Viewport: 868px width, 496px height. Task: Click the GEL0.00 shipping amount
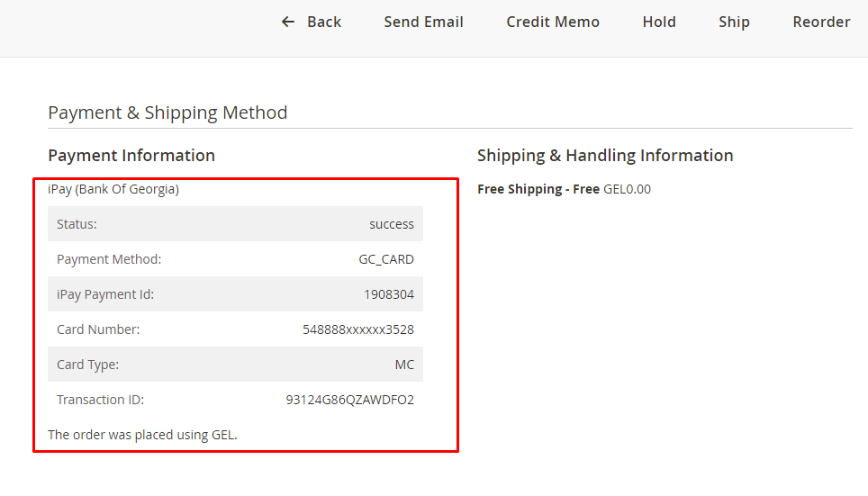(x=627, y=189)
